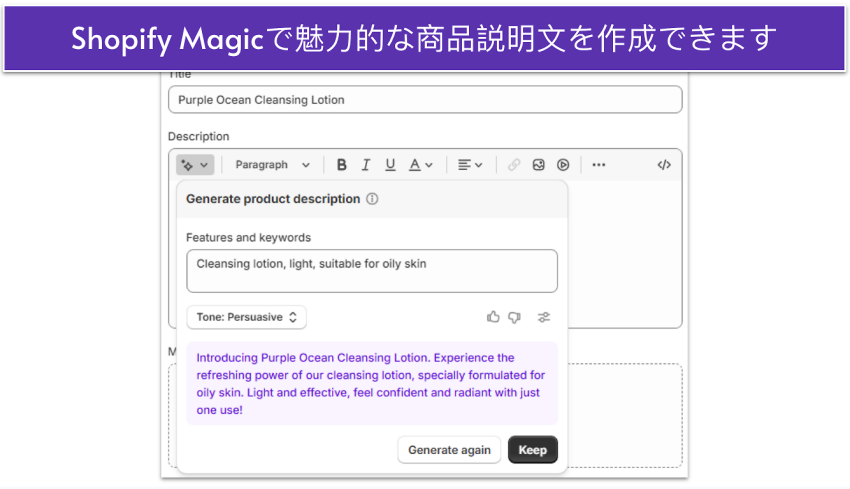Open the more options ellipsis menu

click(598, 165)
